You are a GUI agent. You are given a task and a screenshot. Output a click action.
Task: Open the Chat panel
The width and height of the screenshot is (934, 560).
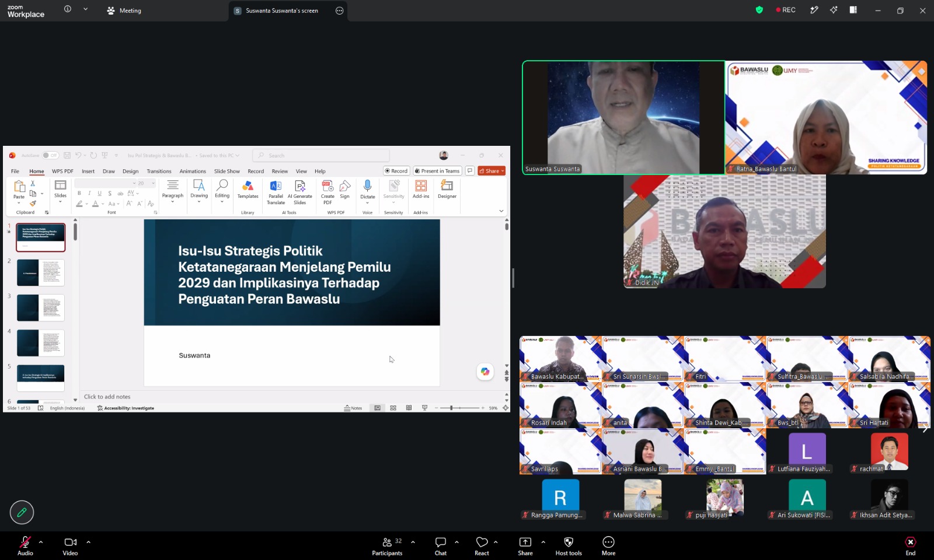[x=441, y=546]
